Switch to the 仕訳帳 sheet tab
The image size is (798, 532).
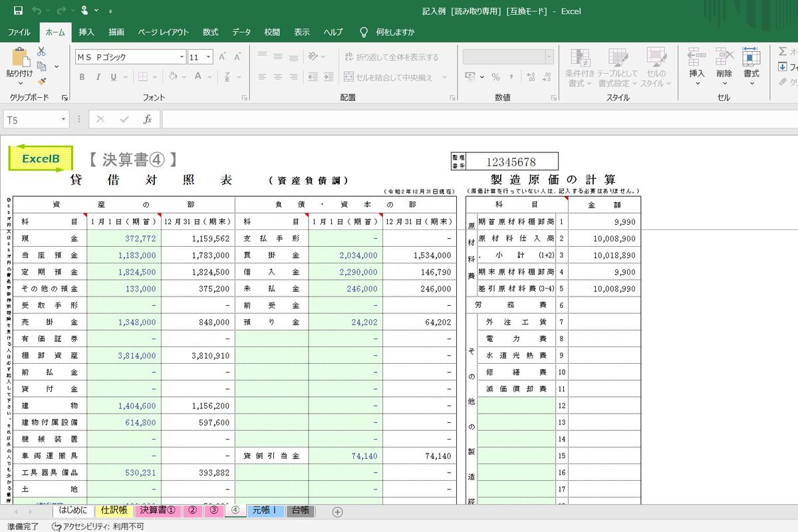114,511
